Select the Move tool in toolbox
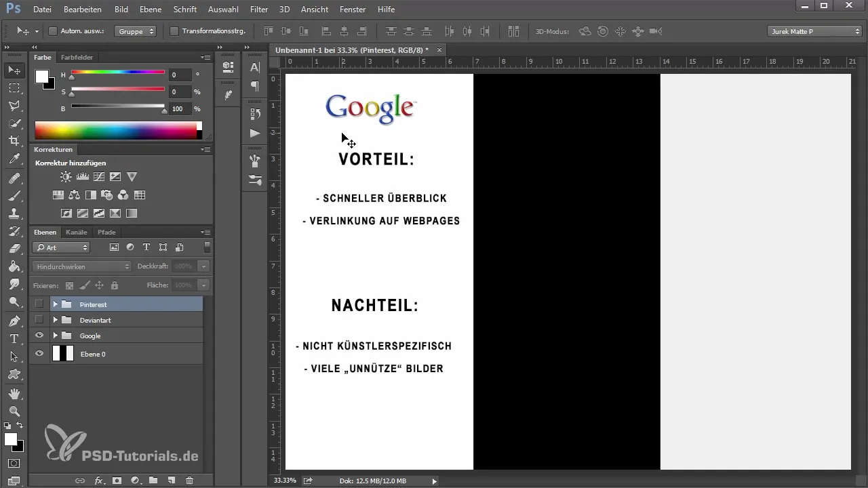This screenshot has width=868, height=488. point(14,70)
